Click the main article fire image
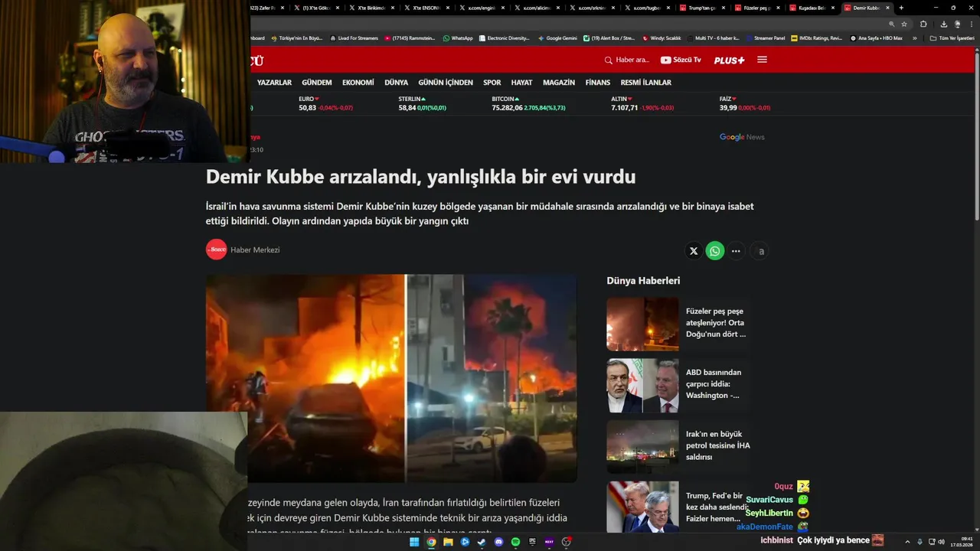The image size is (980, 551). coord(391,378)
